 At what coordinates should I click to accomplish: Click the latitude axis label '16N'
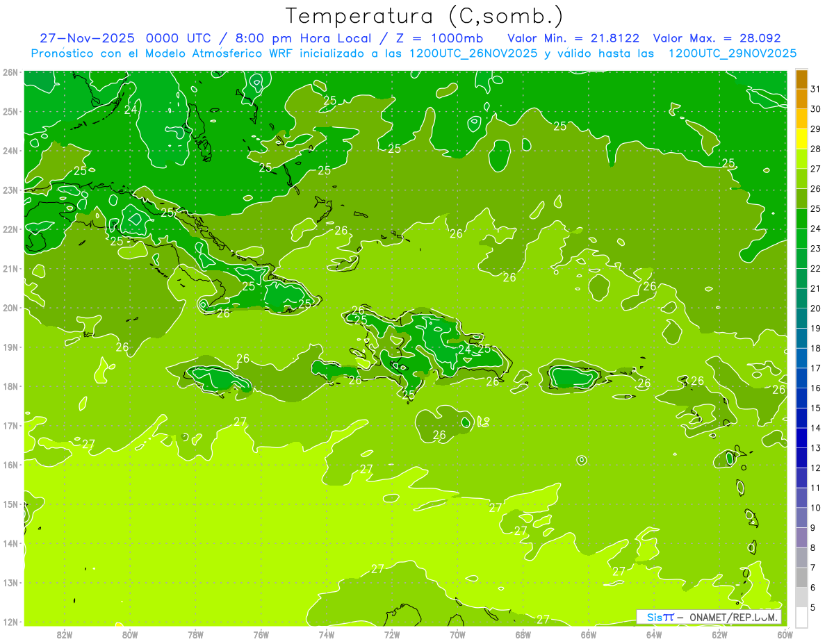(10, 465)
